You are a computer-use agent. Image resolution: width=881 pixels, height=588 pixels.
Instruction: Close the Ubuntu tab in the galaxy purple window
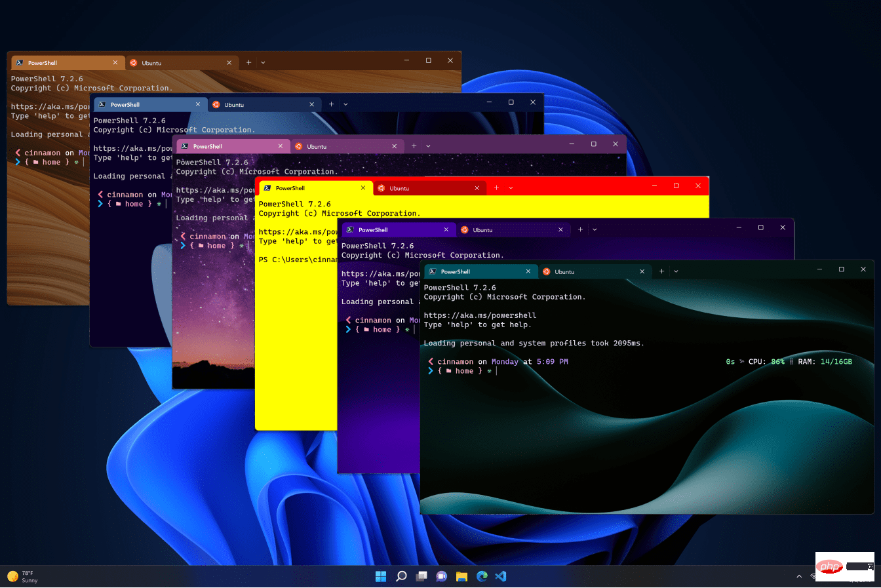coord(395,146)
